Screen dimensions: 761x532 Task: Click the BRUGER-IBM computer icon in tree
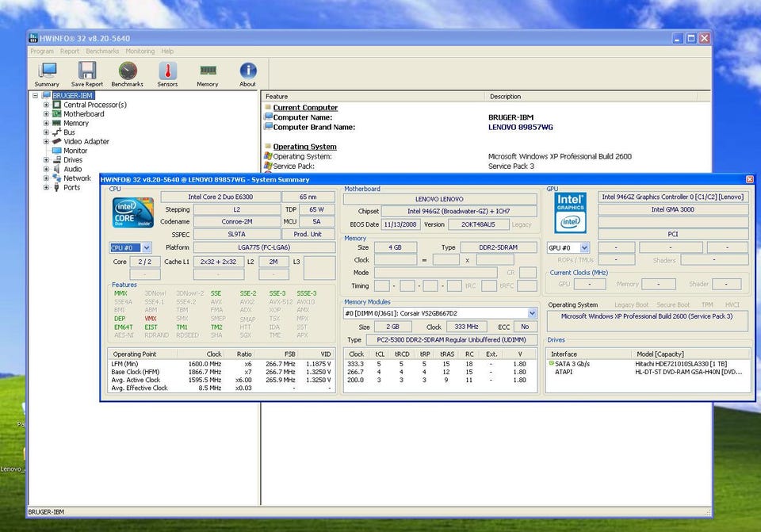tap(47, 96)
